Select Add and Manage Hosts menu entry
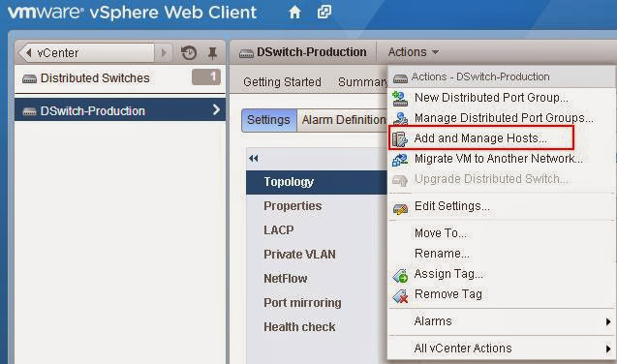Image resolution: width=617 pixels, height=364 pixels. coord(480,138)
